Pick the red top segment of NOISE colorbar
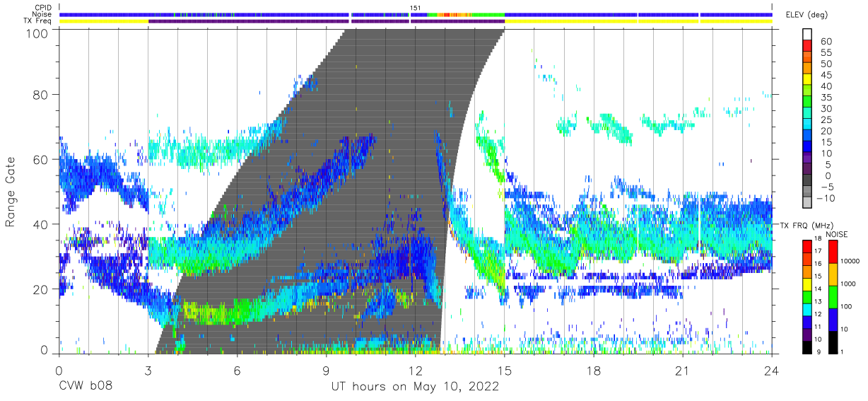This screenshot has width=868, height=401. [832, 251]
